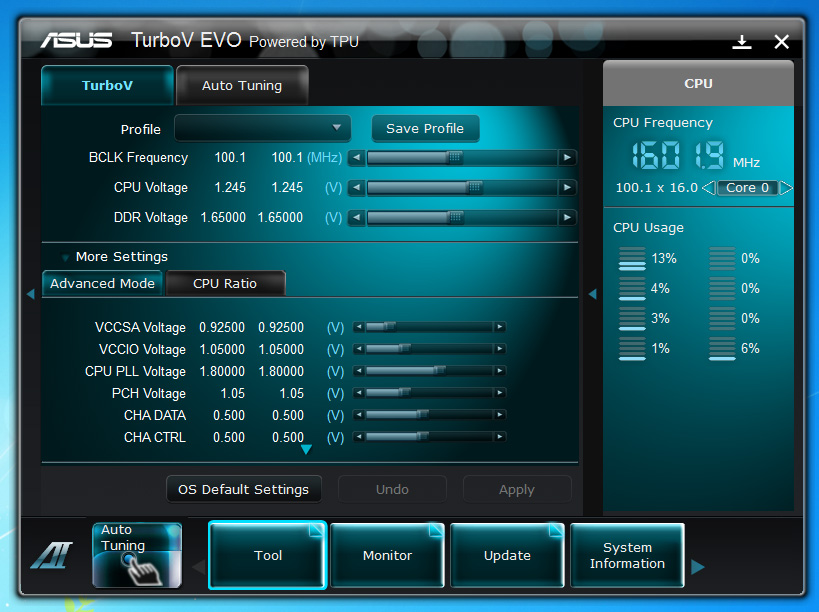Increase VCCSA Voltage with right arrow
This screenshot has width=819, height=612.
click(x=500, y=327)
